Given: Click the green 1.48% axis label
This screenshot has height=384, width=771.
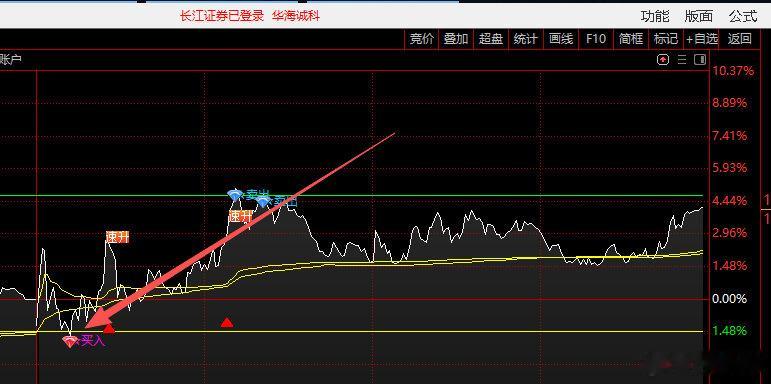Looking at the screenshot, I should 730,331.
